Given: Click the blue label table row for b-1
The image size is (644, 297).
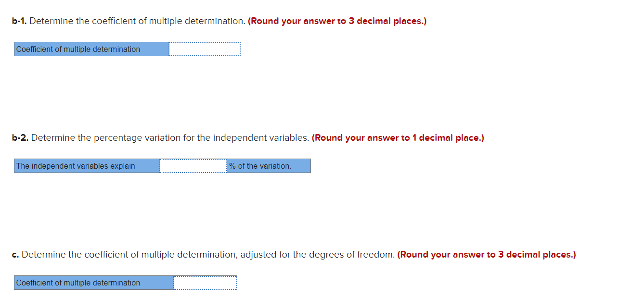Looking at the screenshot, I should tap(91, 49).
